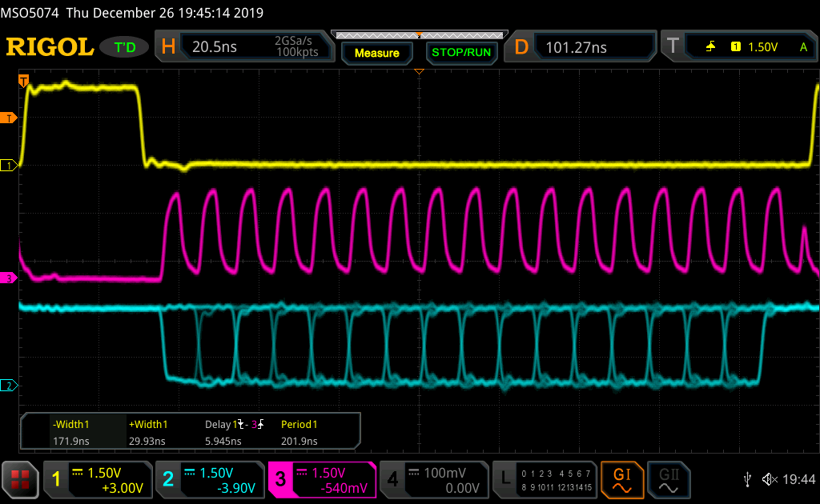Tap the 171.9ns measurement value
The width and height of the screenshot is (820, 504).
(x=70, y=441)
